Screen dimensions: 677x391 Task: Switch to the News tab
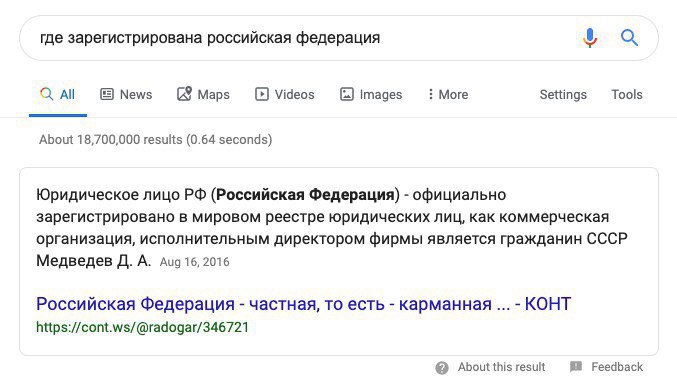coord(126,94)
